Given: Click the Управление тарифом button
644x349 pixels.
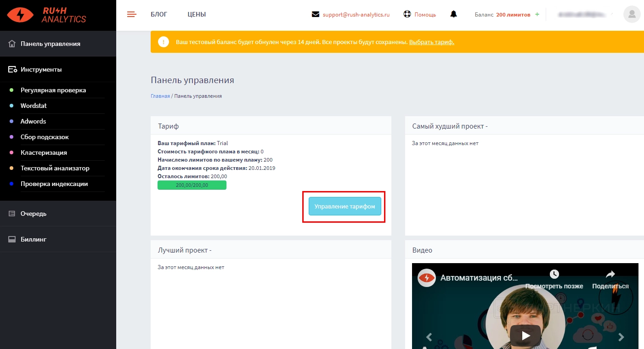Looking at the screenshot, I should pyautogui.click(x=345, y=206).
